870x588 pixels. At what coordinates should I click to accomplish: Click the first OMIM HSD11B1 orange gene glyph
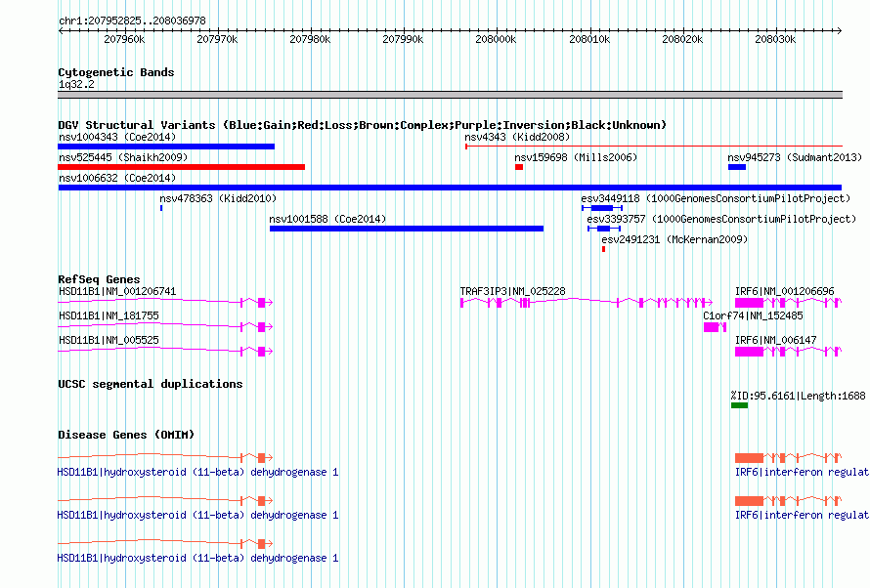pyautogui.click(x=165, y=457)
